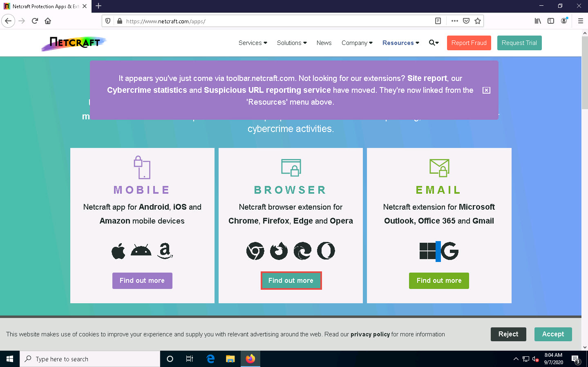Open File Explorer from the taskbar
588x367 pixels.
230,359
